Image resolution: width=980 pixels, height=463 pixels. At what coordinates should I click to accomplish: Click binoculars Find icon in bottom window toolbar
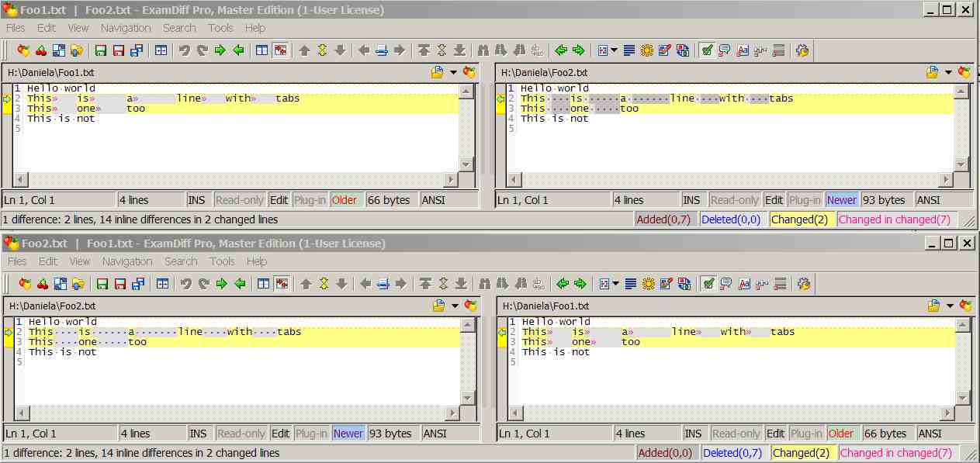485,284
